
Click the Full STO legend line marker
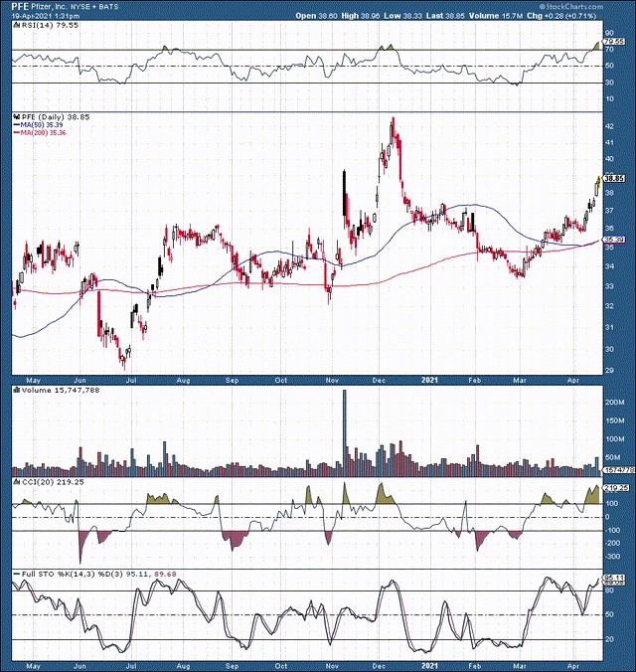click(x=17, y=575)
